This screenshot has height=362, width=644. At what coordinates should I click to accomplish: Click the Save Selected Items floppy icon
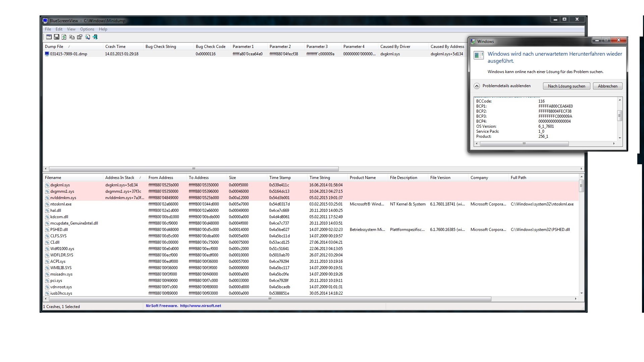[x=56, y=37]
